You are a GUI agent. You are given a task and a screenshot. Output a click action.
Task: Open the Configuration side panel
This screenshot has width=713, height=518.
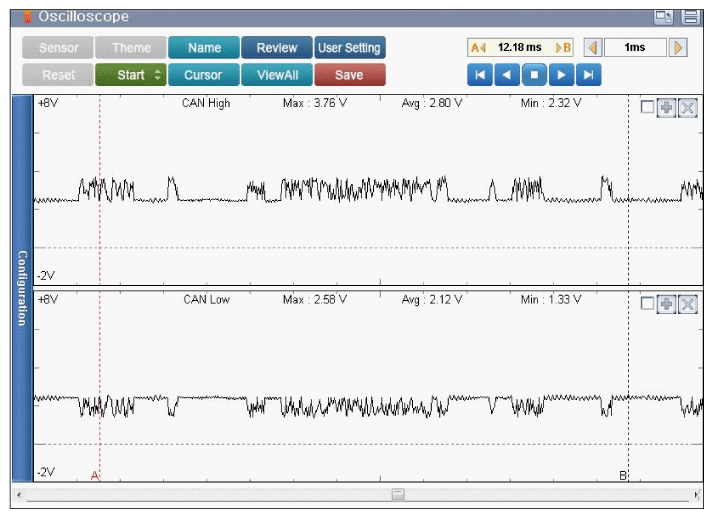22,288
